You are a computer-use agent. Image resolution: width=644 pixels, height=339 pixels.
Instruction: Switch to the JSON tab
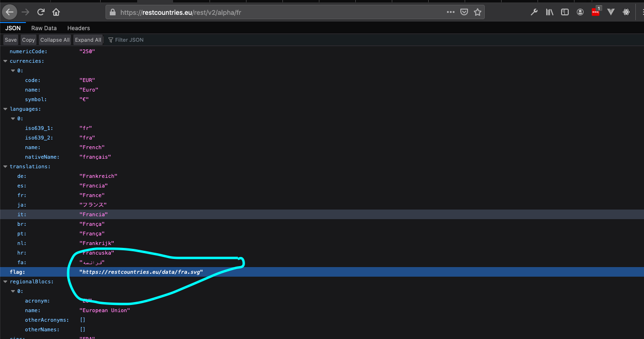13,28
